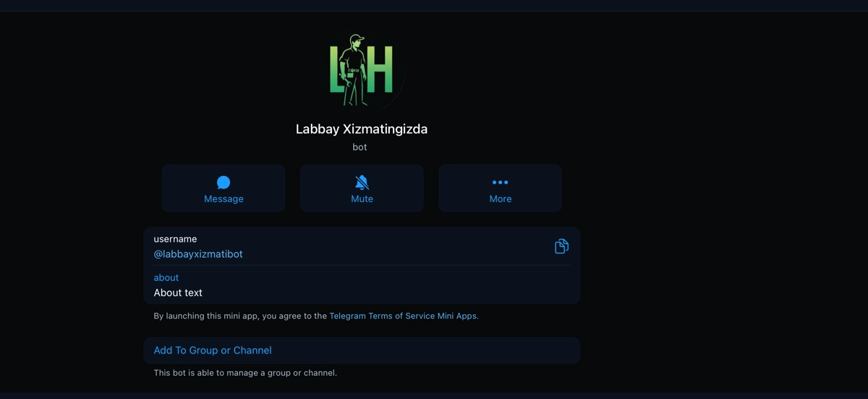868x399 pixels.
Task: Click the 'username' field label
Action: pyautogui.click(x=175, y=239)
